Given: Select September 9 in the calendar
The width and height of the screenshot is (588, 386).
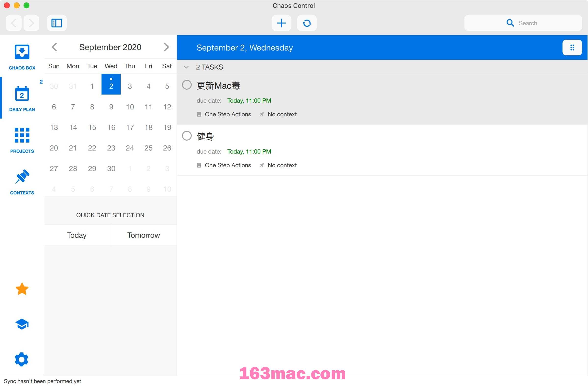Looking at the screenshot, I should [111, 107].
